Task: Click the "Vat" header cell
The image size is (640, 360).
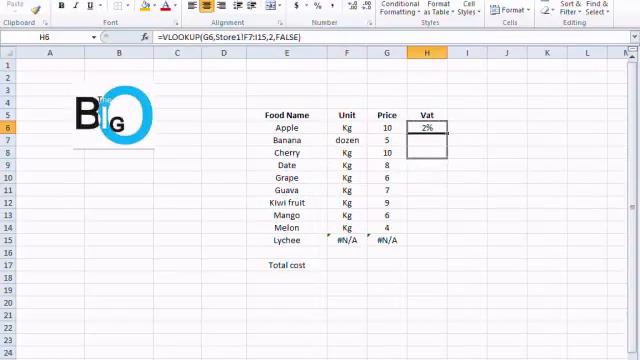Action: click(427, 115)
